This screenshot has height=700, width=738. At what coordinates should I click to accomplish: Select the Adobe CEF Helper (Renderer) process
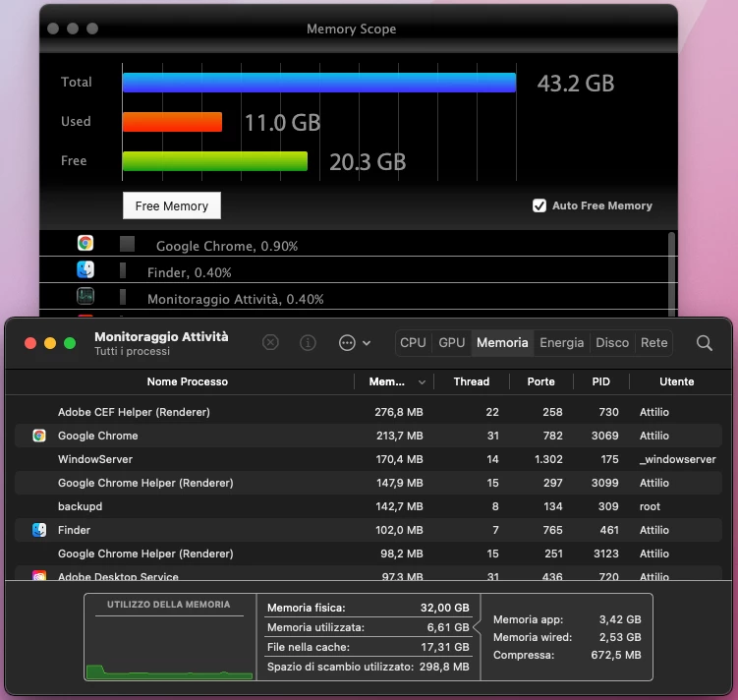coord(369,412)
